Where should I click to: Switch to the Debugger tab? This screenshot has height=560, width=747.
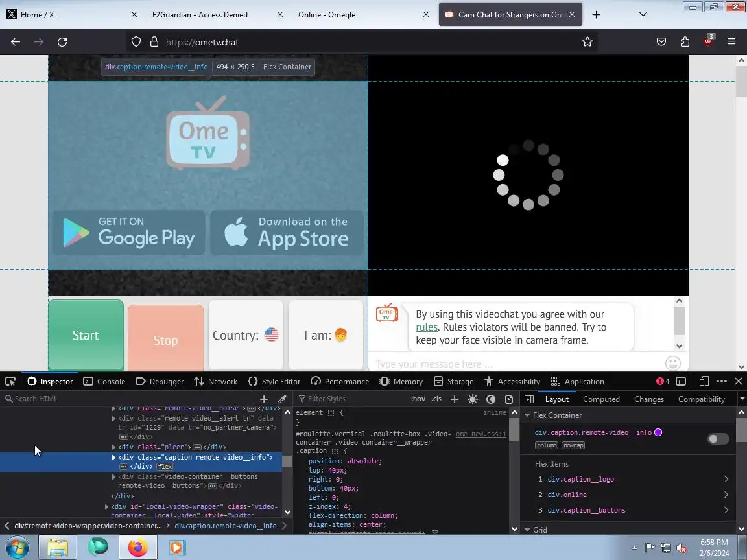pyautogui.click(x=160, y=381)
